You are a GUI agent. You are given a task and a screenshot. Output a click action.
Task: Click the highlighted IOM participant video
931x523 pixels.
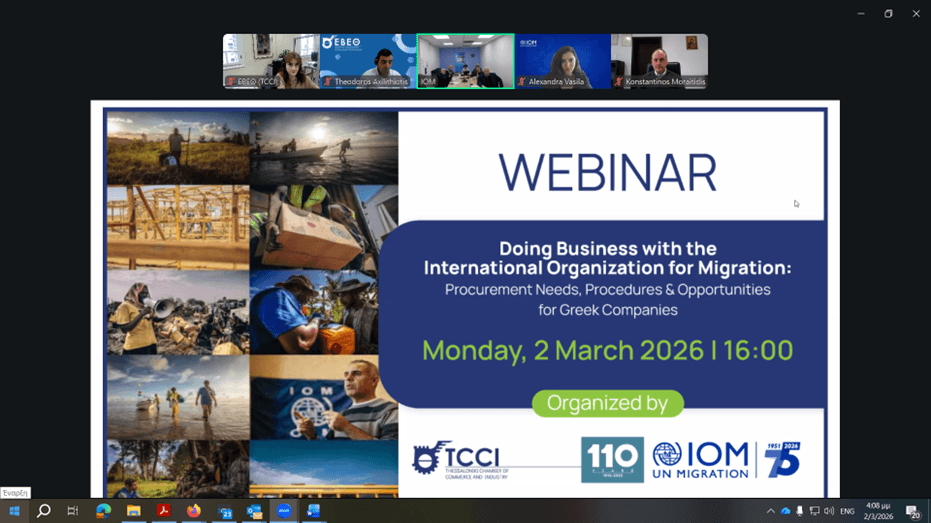tap(465, 61)
